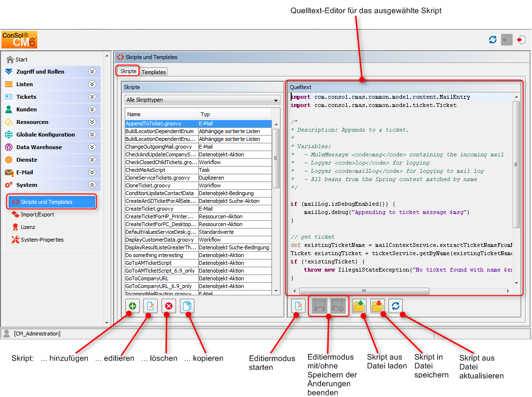Viewport: 532px width, 397px height.
Task: Open the 'Alle Skripttypen' dropdown
Action: tap(202, 100)
